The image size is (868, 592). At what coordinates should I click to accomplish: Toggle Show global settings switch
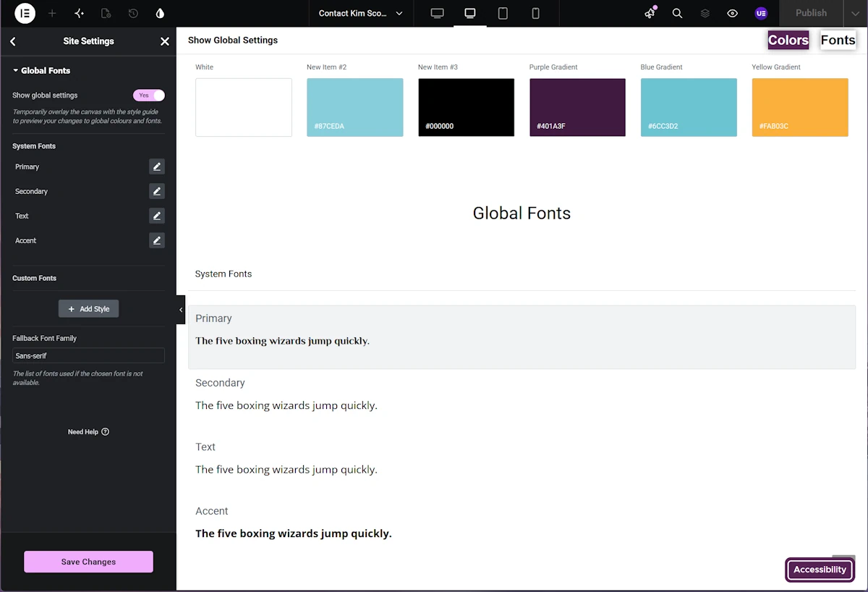(x=149, y=96)
